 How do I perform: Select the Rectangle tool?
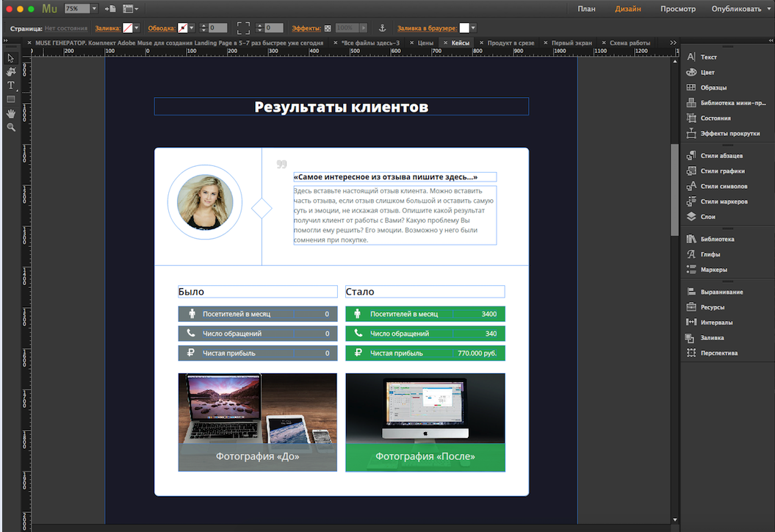11,99
